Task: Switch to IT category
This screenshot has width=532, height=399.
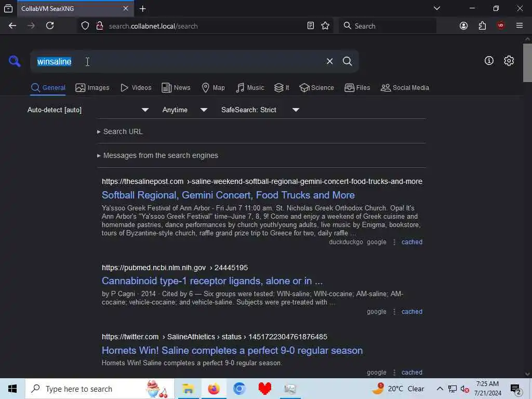Action: [x=282, y=87]
